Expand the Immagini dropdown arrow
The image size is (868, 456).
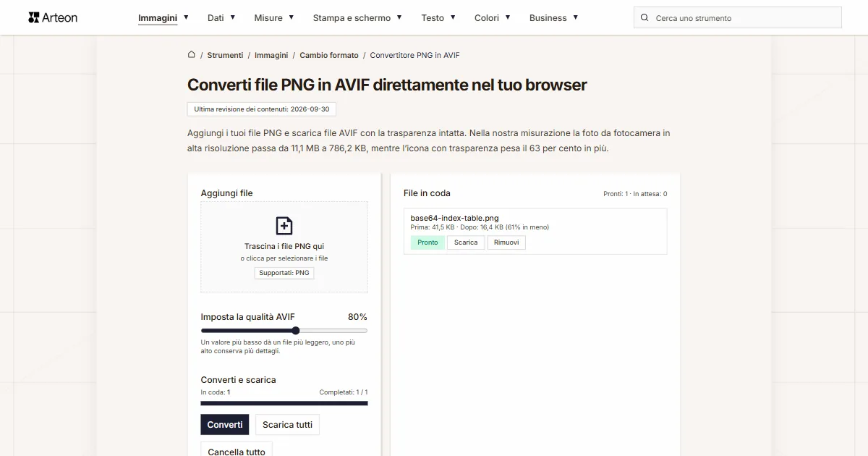click(x=186, y=17)
